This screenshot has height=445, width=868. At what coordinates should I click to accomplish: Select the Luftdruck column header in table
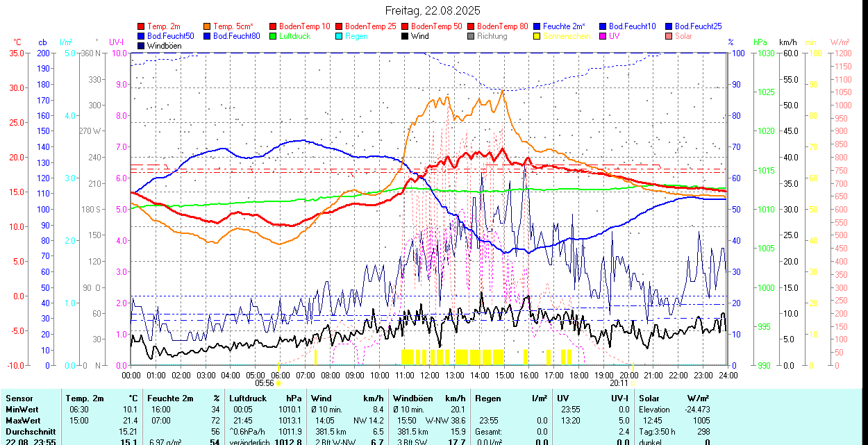pos(248,398)
